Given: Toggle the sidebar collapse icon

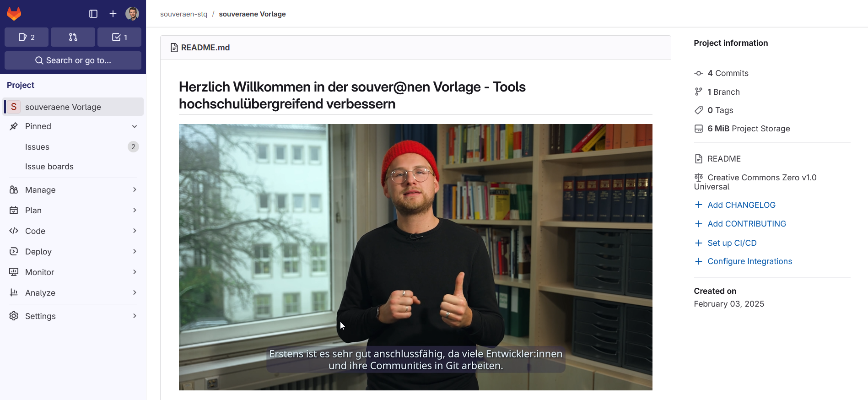Looking at the screenshot, I should [x=93, y=14].
